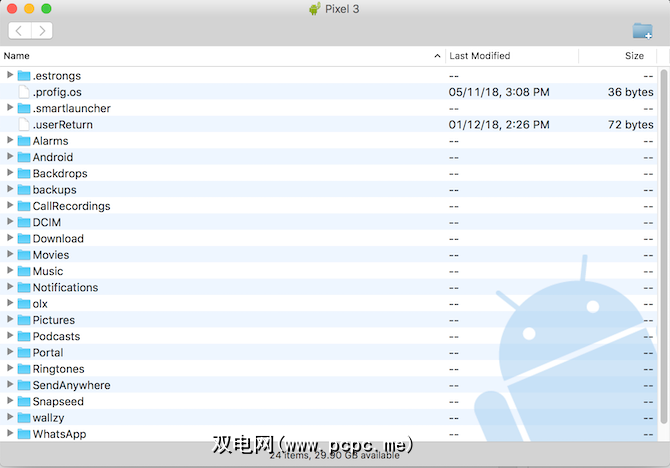Image resolution: width=670 pixels, height=468 pixels.
Task: Click the Portal folder icon
Action: point(24,353)
